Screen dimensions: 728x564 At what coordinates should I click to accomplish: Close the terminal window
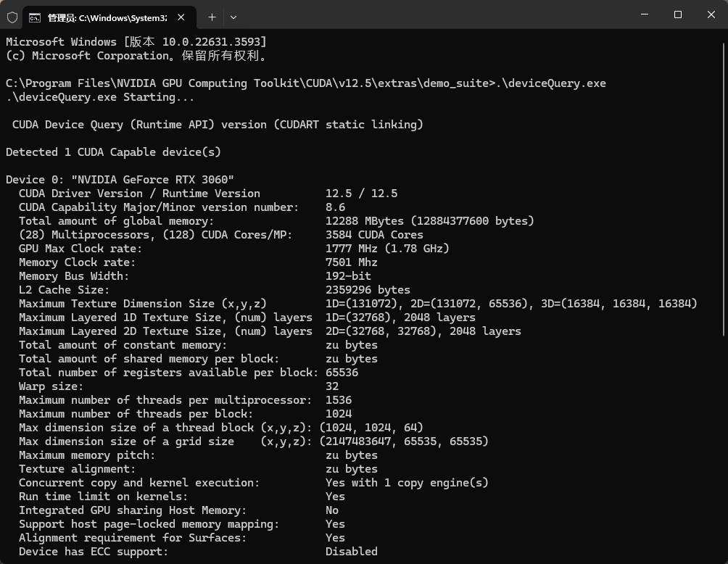click(x=711, y=14)
